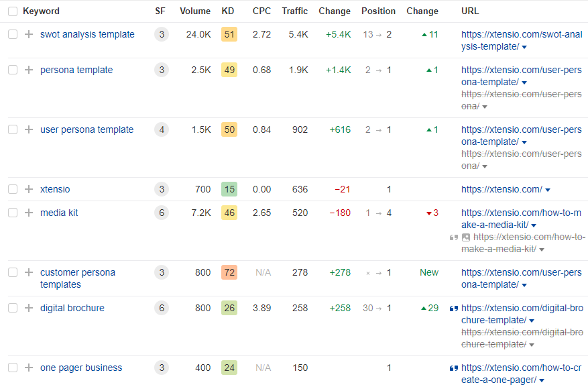Open the digital brochure keyword link

(72, 309)
